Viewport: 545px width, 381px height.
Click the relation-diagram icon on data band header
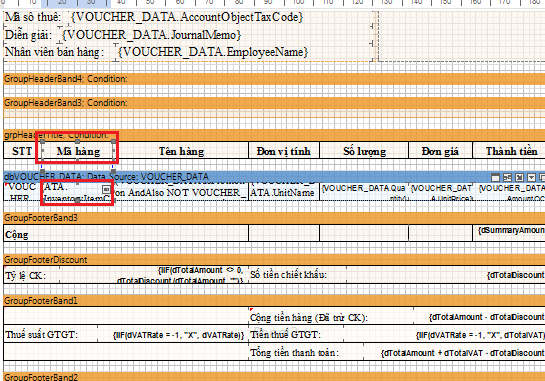click(x=507, y=178)
